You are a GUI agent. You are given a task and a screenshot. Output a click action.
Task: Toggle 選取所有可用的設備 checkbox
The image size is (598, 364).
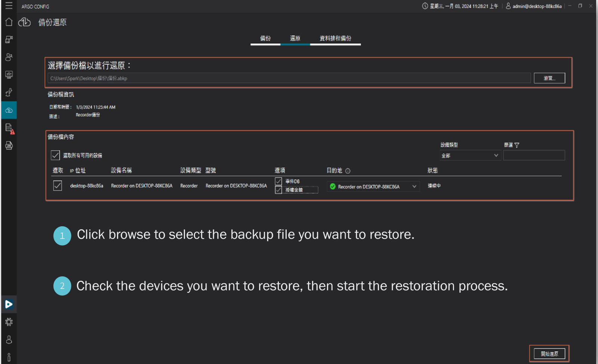click(x=55, y=155)
